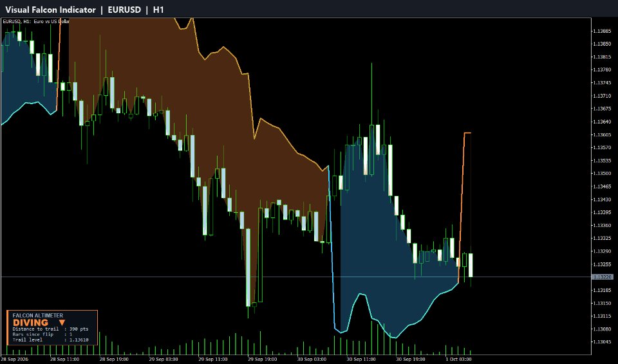618x364 pixels.
Task: Click the 1.13815 price axis label
Action: click(x=602, y=57)
